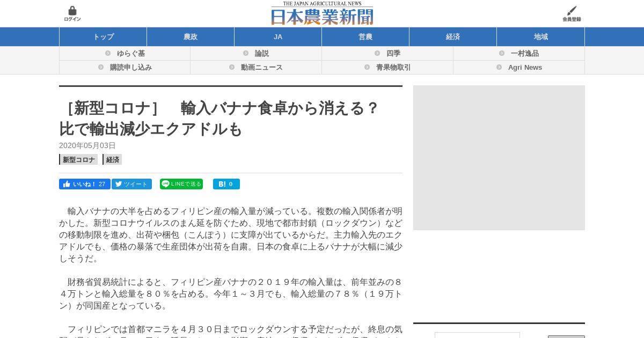Open Agri News submenu link
This screenshot has width=644, height=338.
(525, 68)
